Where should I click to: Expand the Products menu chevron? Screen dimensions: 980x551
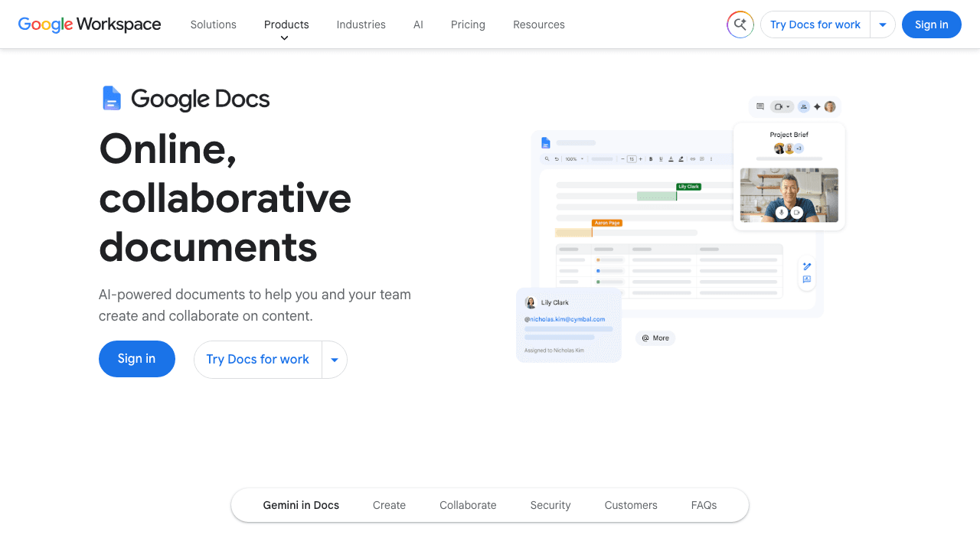pyautogui.click(x=285, y=38)
